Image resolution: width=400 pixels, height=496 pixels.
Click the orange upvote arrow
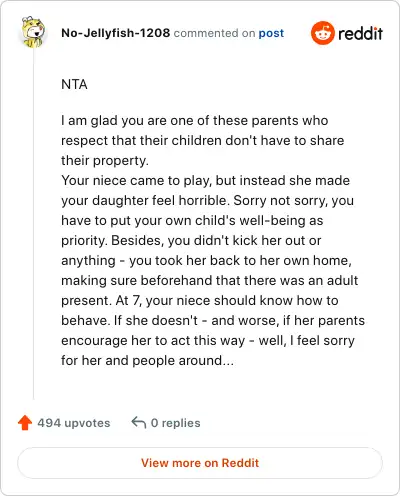pyautogui.click(x=25, y=423)
